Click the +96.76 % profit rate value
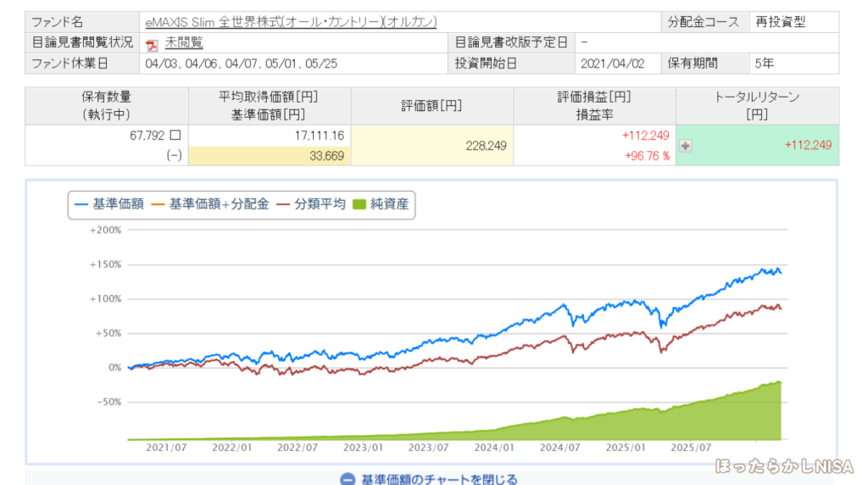868x485 pixels. 648,155
